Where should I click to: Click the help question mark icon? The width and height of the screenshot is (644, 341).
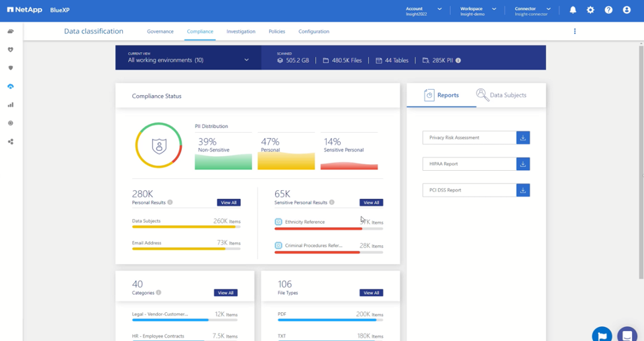point(608,10)
